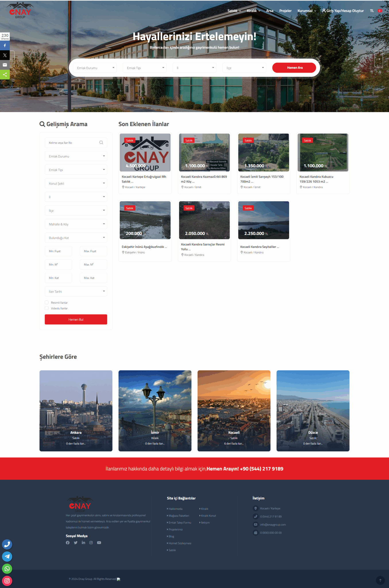Click the footer phone icon beside 0 (544) 217 91 89
Image resolution: width=389 pixels, height=588 pixels.
click(256, 517)
